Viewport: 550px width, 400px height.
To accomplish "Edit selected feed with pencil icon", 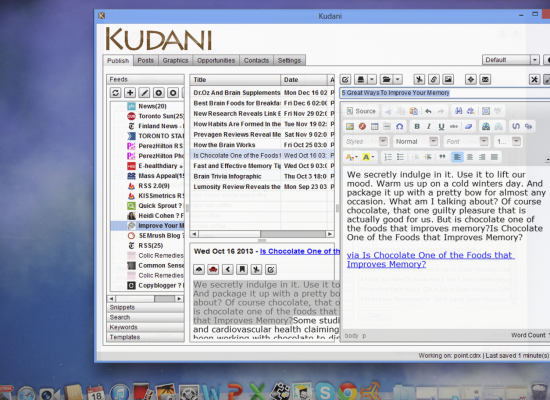I will tap(144, 93).
